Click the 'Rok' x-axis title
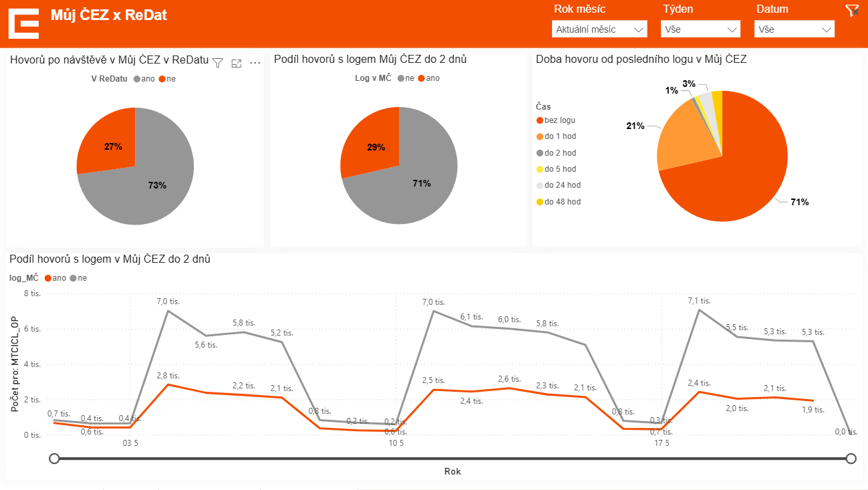 click(x=452, y=471)
